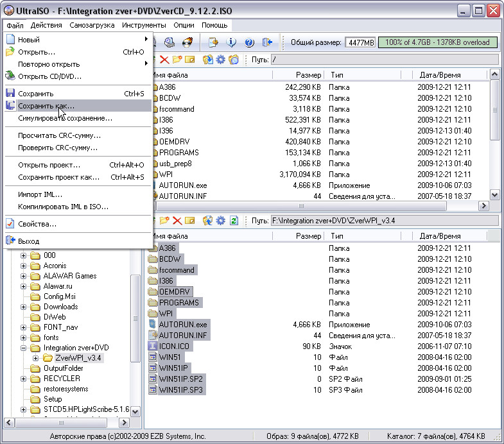
Task: Click the 100% of 4.7GB capacity bar
Action: pyautogui.click(x=437, y=42)
